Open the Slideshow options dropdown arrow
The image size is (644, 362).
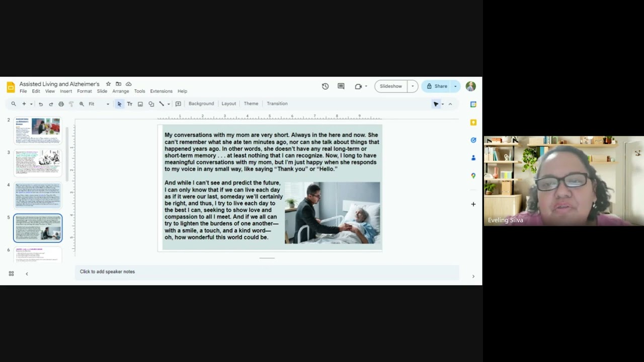(413, 86)
